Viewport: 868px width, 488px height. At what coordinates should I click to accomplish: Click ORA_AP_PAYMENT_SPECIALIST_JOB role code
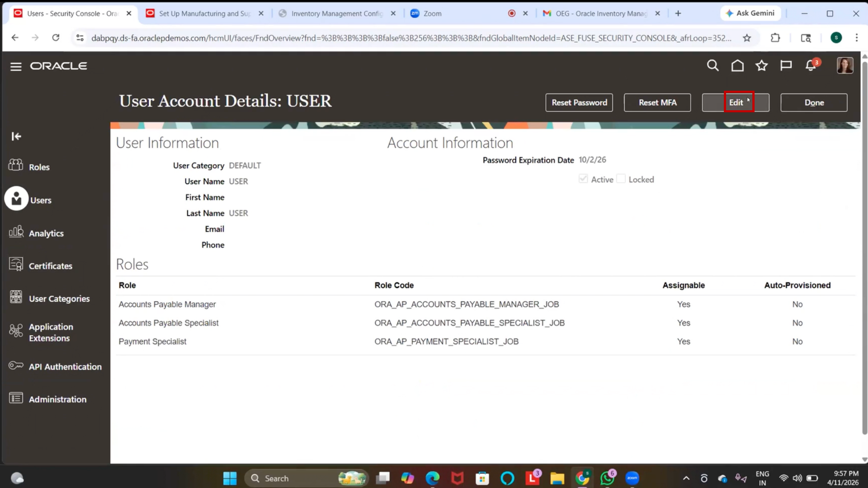pyautogui.click(x=446, y=342)
